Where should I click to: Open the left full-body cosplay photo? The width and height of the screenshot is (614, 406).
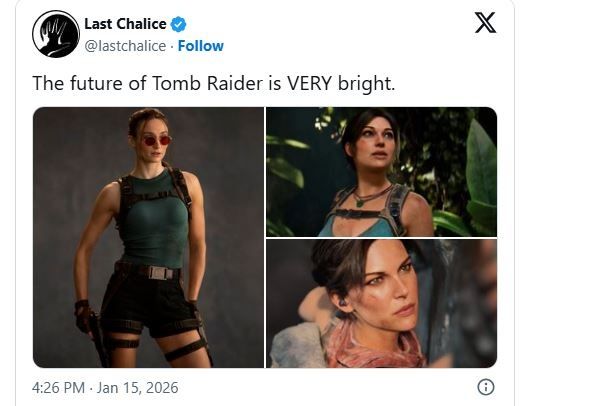click(148, 237)
